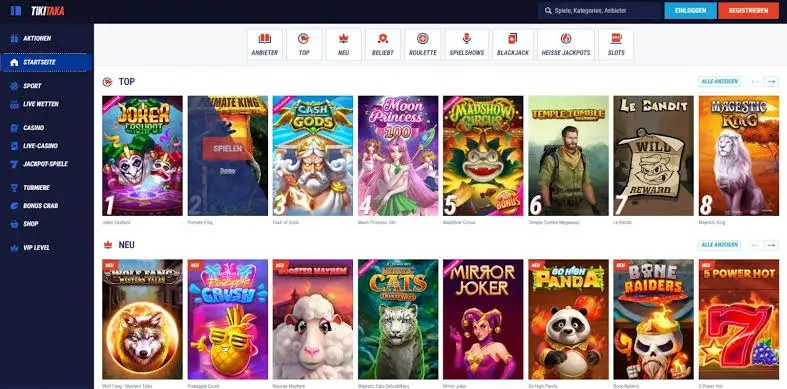Select Startseite in the sidebar
Viewport: 787px width, 389px height.
coord(47,62)
